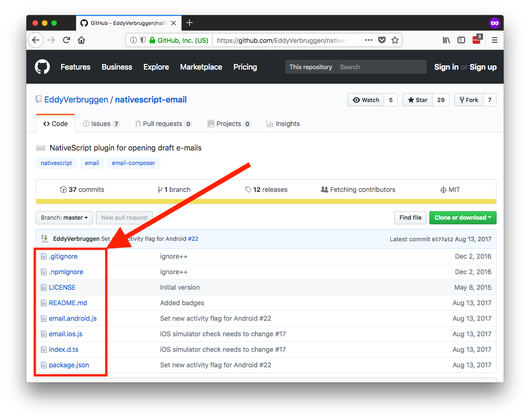Image resolution: width=530 pixels, height=420 pixels.
Task: Watch this repository
Action: pos(366,100)
